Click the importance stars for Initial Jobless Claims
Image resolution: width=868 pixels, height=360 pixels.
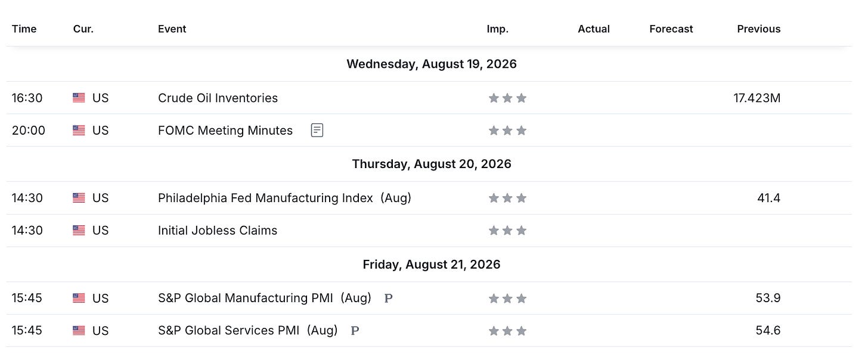tap(507, 230)
